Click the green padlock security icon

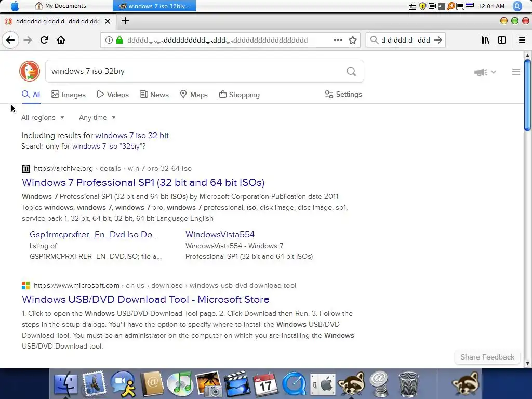tap(119, 40)
